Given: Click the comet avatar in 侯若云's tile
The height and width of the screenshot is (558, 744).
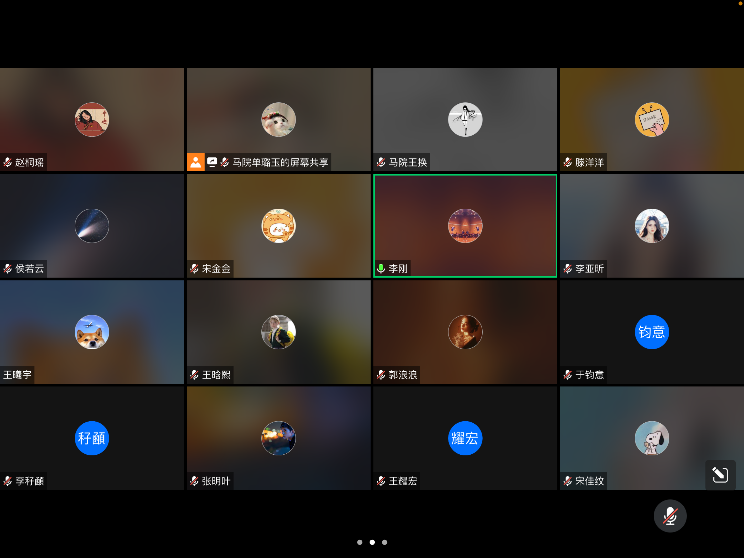Looking at the screenshot, I should [92, 226].
